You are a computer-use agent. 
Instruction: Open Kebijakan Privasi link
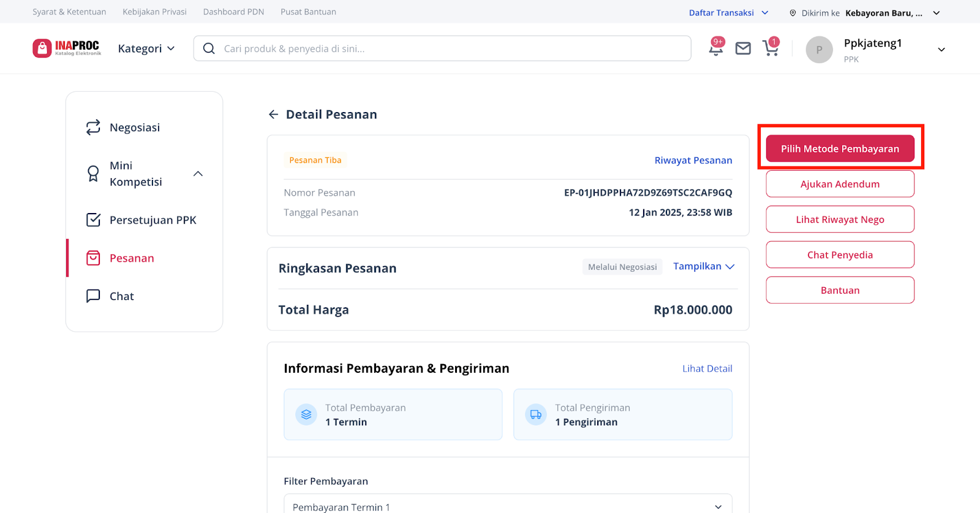point(154,12)
